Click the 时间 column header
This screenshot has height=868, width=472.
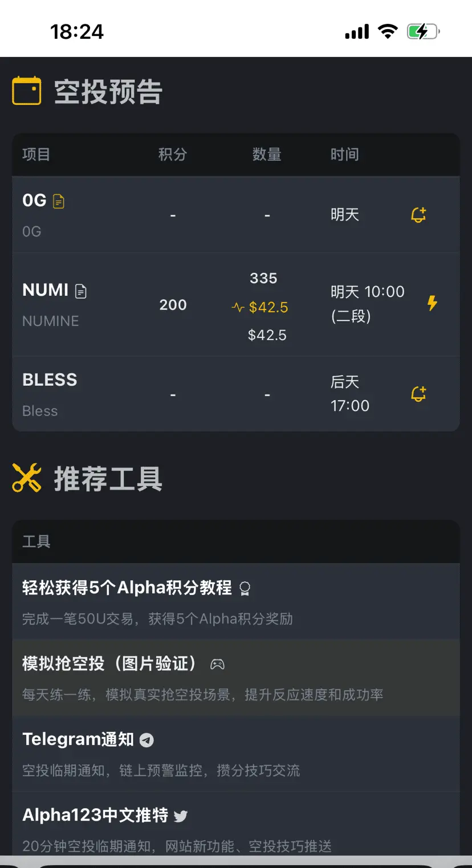345,154
